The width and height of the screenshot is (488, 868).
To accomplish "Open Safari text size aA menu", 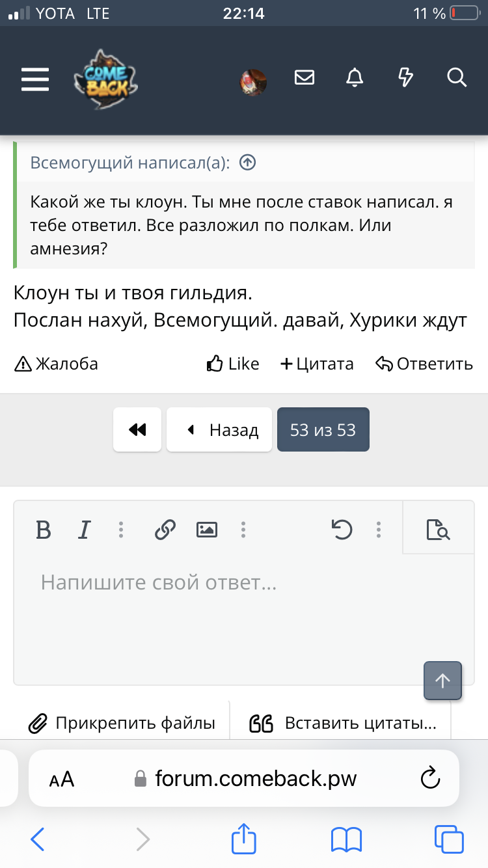I will pyautogui.click(x=62, y=779).
